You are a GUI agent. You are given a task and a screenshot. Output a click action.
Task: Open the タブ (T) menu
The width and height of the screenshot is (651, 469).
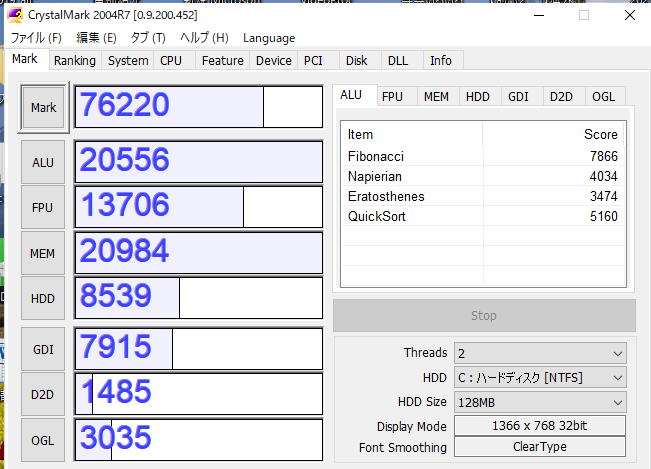pyautogui.click(x=148, y=38)
